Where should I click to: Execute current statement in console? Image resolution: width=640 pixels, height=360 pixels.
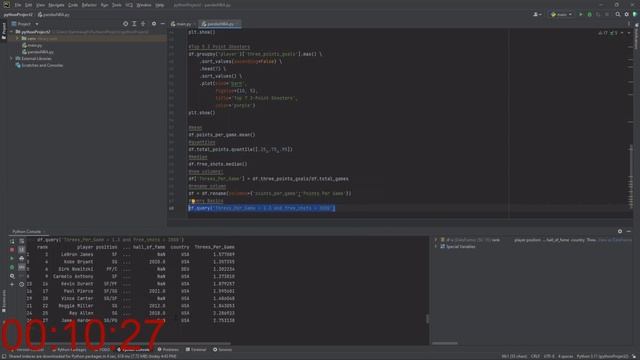pos(12,258)
